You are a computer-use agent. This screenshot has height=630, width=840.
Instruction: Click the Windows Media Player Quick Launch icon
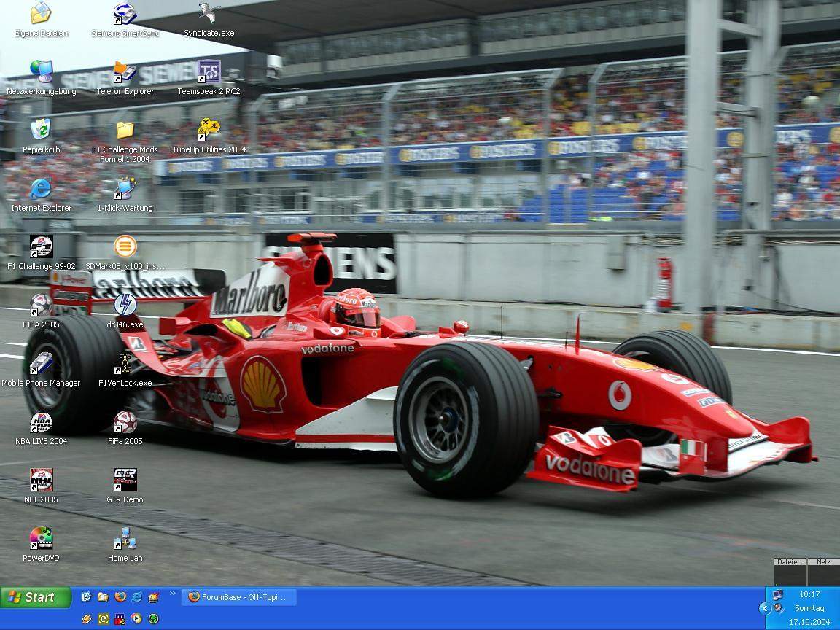pos(137,619)
